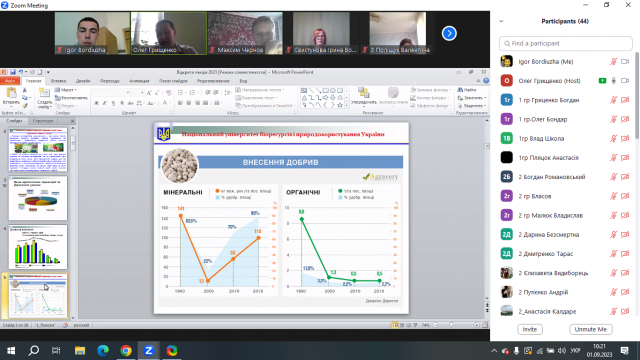Focus the Find a participant search field
This screenshot has width=640, height=360.
click(566, 43)
